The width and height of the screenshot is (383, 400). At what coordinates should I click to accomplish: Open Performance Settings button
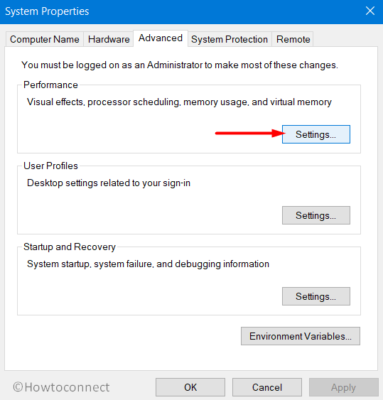point(316,134)
